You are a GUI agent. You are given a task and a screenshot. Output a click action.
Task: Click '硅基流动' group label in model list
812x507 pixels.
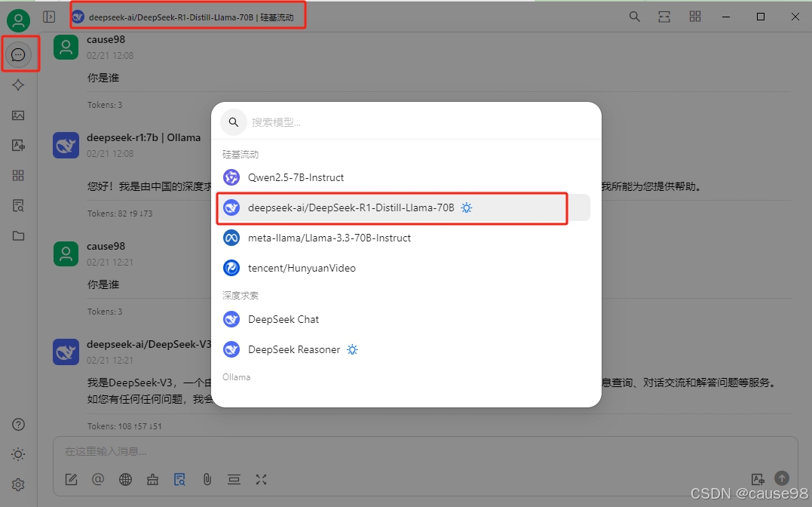241,155
